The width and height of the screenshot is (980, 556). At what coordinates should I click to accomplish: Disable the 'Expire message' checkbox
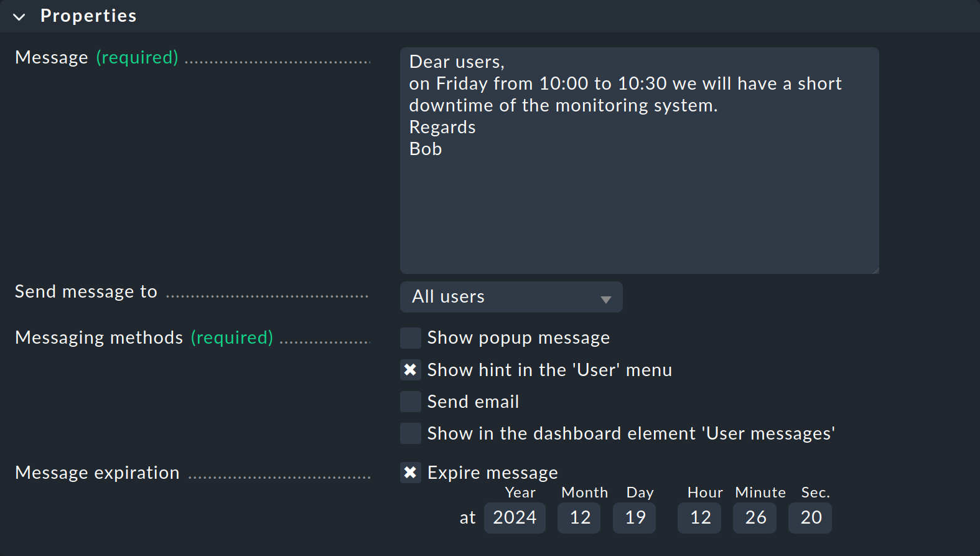pos(410,473)
